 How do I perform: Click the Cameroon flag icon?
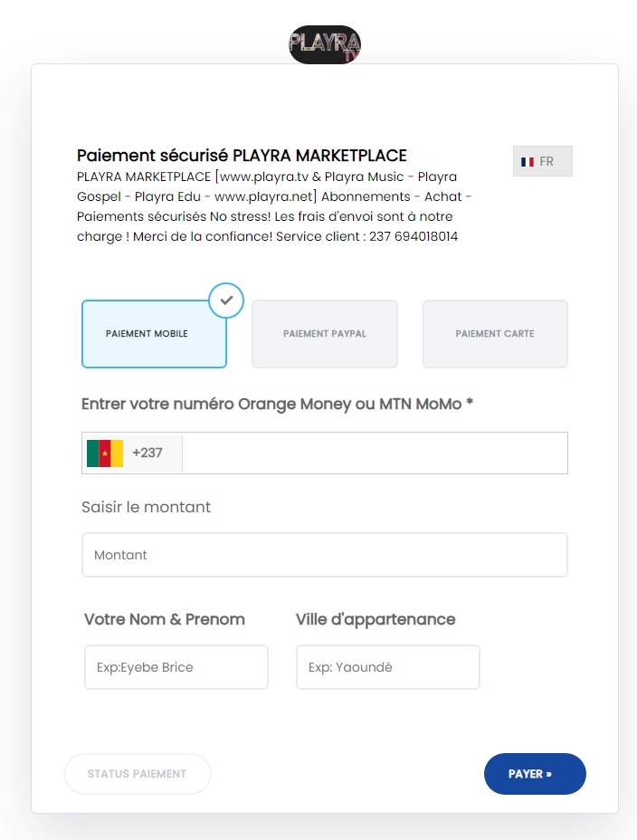[x=105, y=453]
